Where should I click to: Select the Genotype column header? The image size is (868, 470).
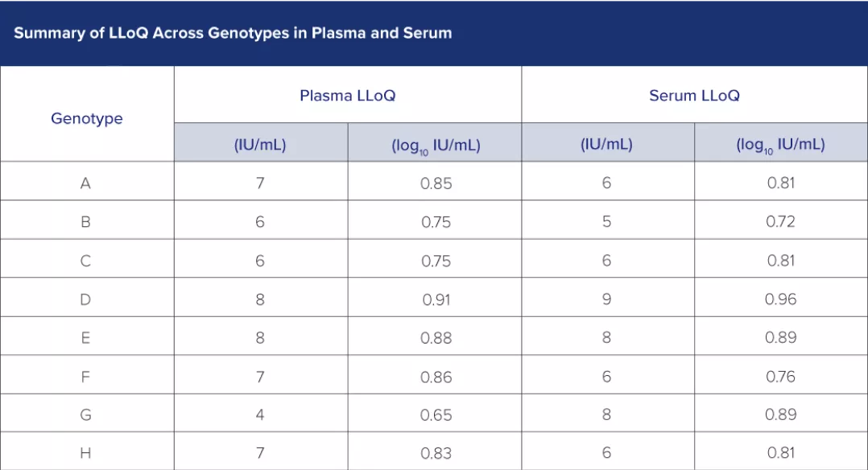87,118
